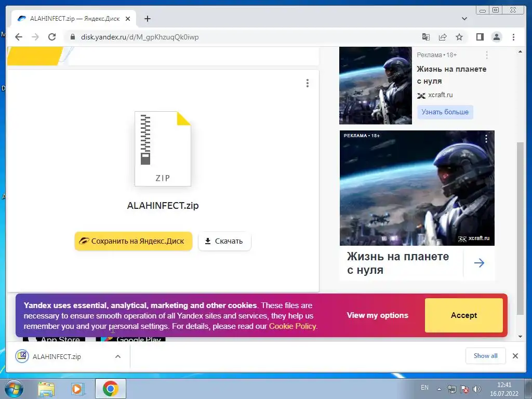Open the Chrome profile avatar

point(496,37)
